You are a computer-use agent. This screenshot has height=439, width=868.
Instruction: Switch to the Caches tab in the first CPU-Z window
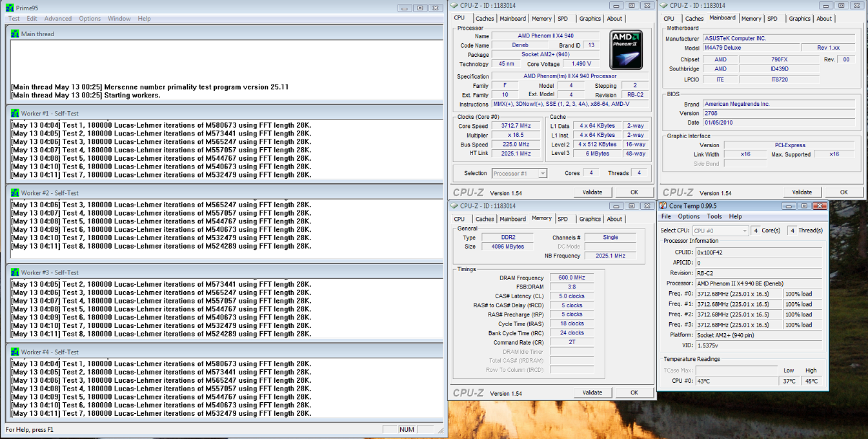tap(485, 19)
